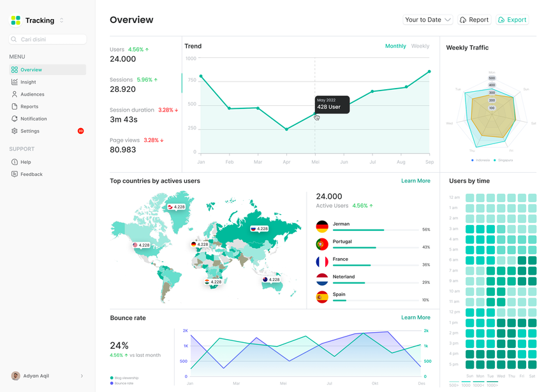Click the Spain flag icon
This screenshot has height=392, width=551.
point(322,297)
